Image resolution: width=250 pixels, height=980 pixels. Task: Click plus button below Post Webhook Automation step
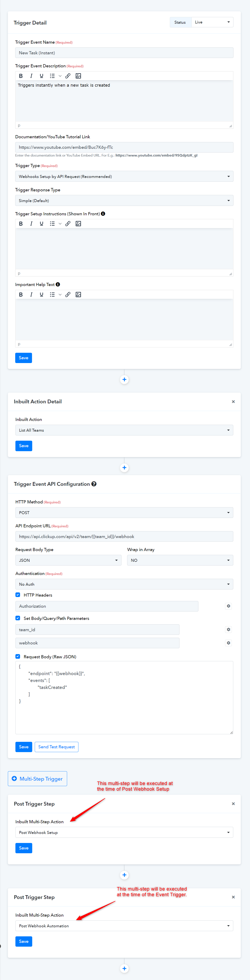124,969
